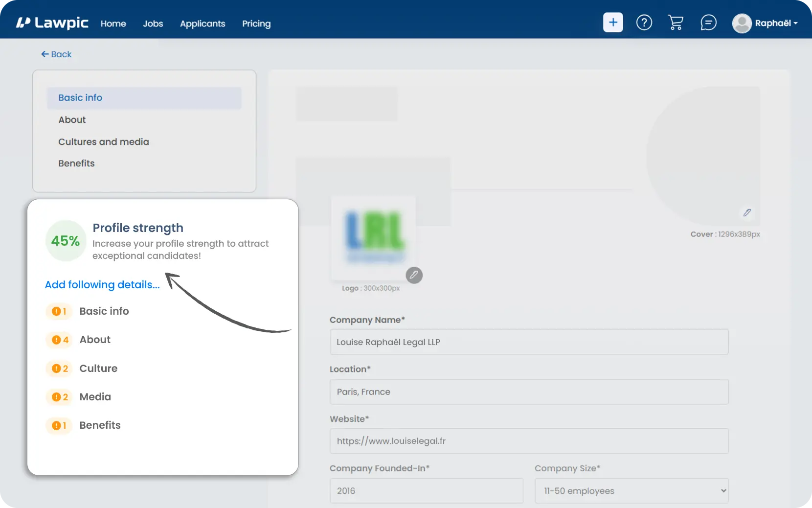The height and width of the screenshot is (508, 812).
Task: Click the pencil icon to edit logo
Action: click(414, 275)
